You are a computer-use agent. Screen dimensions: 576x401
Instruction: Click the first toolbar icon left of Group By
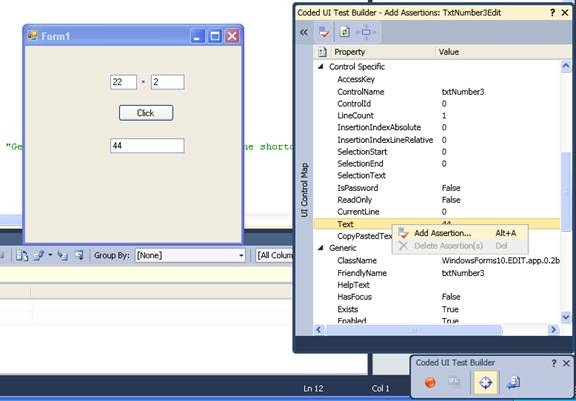tap(22, 255)
